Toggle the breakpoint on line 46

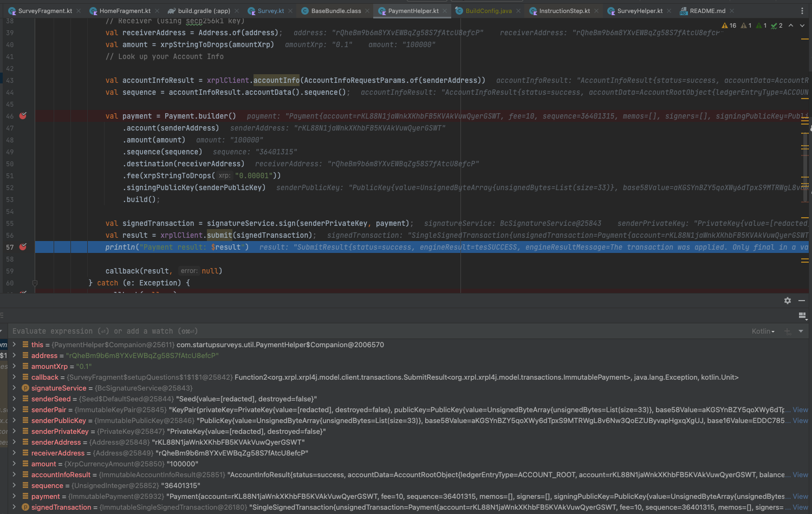[23, 116]
